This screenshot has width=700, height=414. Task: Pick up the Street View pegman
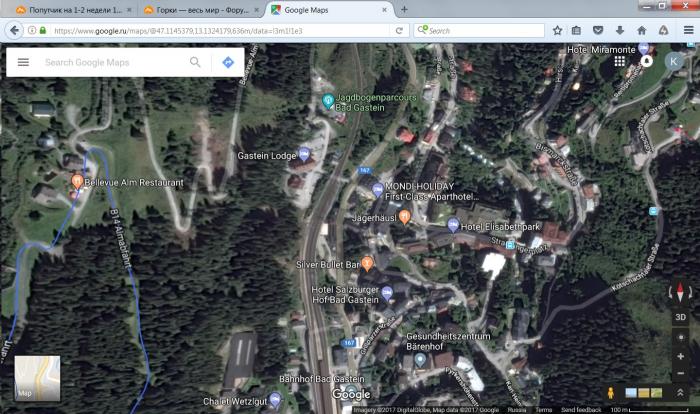(610, 393)
